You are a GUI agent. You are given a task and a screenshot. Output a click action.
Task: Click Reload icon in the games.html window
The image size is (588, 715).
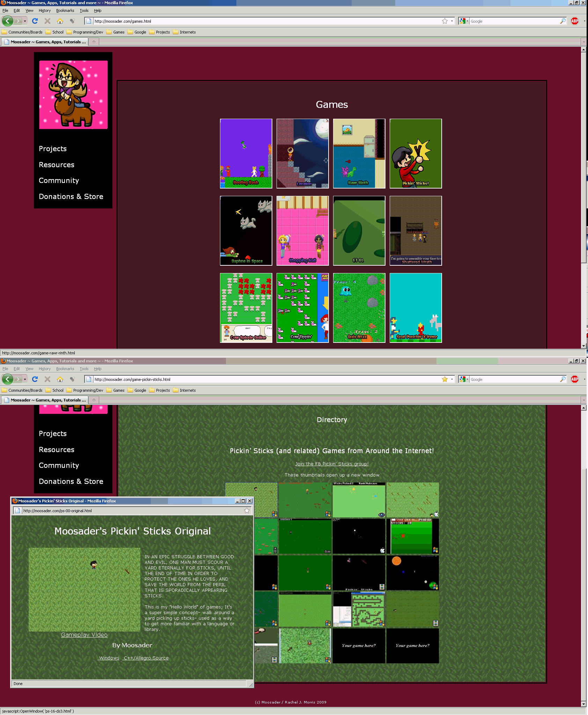(x=35, y=21)
